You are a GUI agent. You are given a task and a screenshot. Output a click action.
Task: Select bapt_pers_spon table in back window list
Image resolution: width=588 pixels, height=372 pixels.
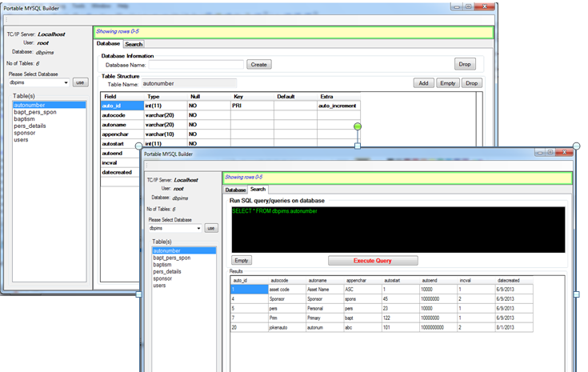pos(35,112)
